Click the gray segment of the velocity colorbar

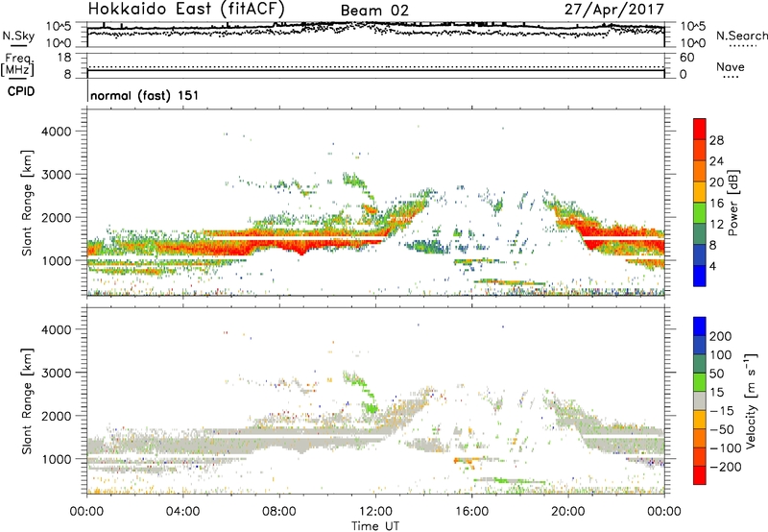[700, 400]
